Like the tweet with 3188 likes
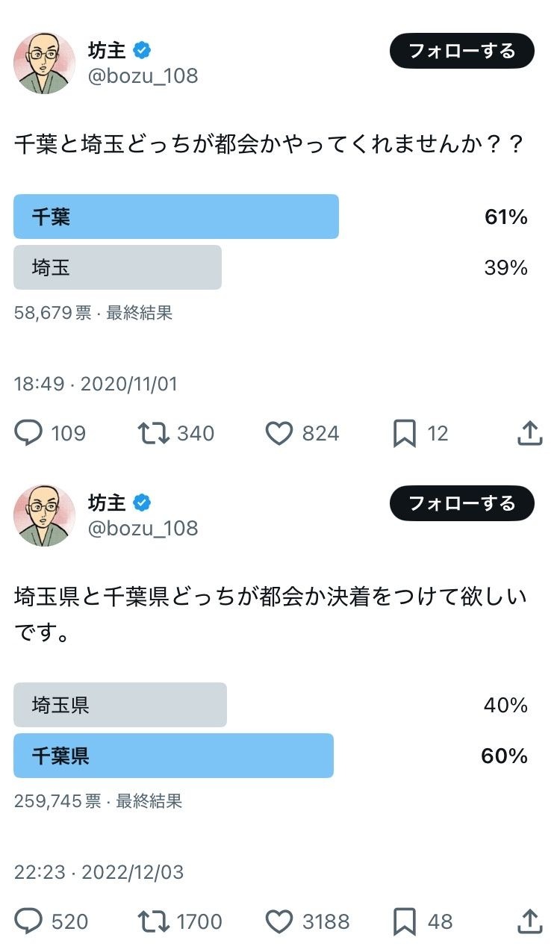Screen dimensions: 560x952 [x=279, y=921]
